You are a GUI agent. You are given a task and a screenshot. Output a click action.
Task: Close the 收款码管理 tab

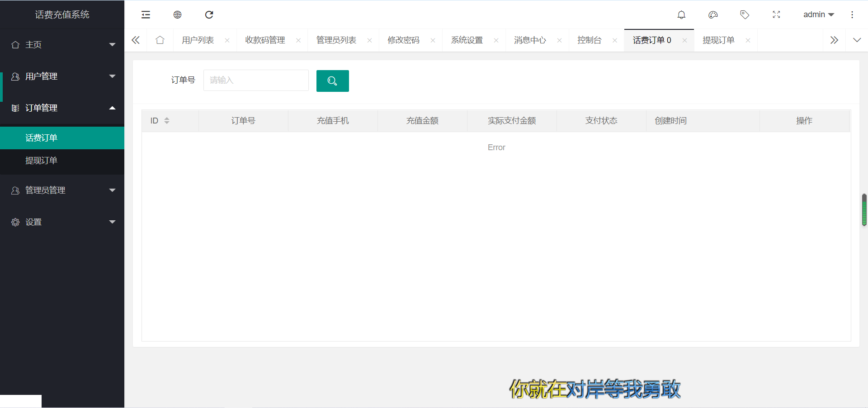click(x=298, y=41)
